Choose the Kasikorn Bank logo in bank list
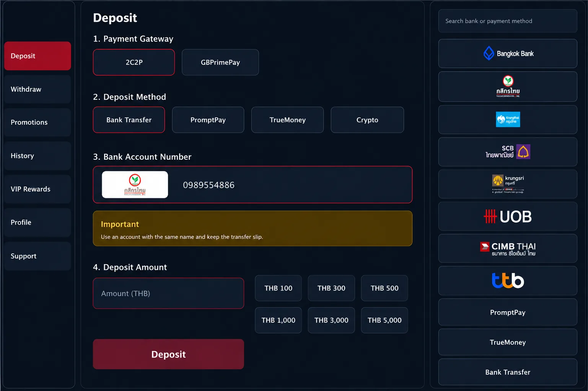Viewport: 588px width, 391px height. 508,87
